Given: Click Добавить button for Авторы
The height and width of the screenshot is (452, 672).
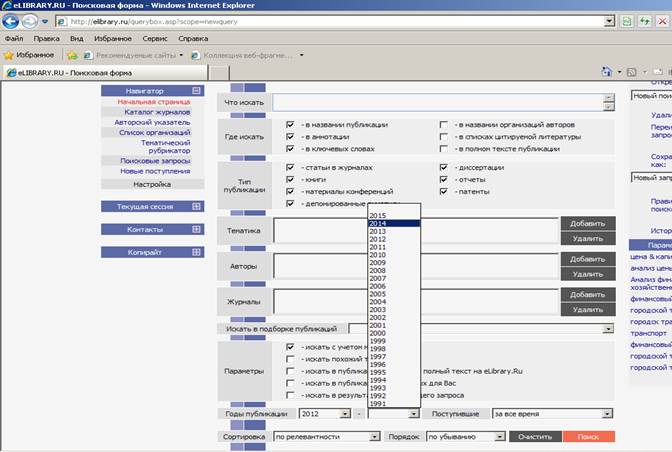Looking at the screenshot, I should (588, 259).
